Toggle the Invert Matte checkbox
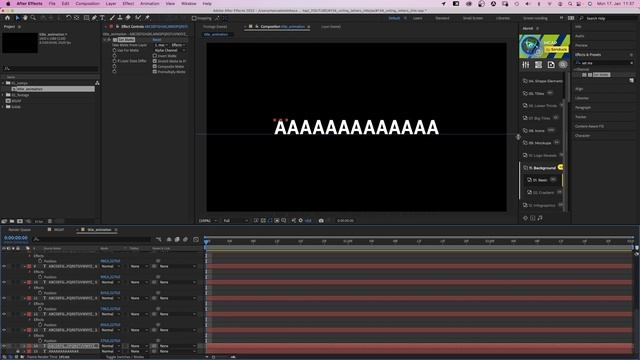Viewport: 640px width, 360px height. click(x=155, y=56)
